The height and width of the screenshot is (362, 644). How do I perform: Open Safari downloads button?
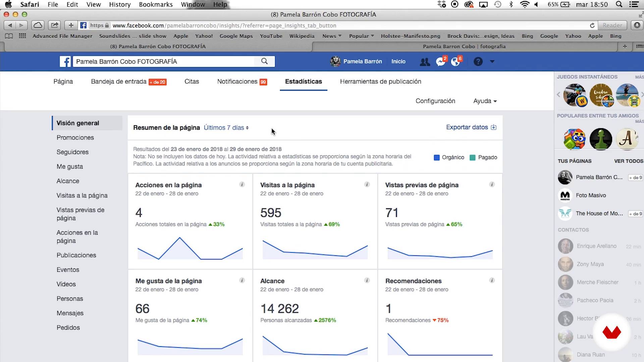pyautogui.click(x=637, y=25)
